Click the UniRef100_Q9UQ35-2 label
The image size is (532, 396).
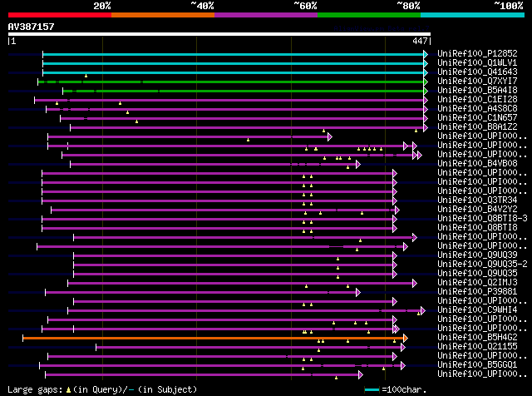(482, 265)
